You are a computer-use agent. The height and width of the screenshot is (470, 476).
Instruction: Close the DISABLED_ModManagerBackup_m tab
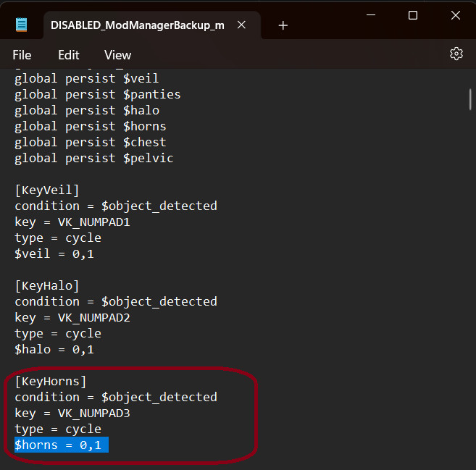[x=241, y=25]
